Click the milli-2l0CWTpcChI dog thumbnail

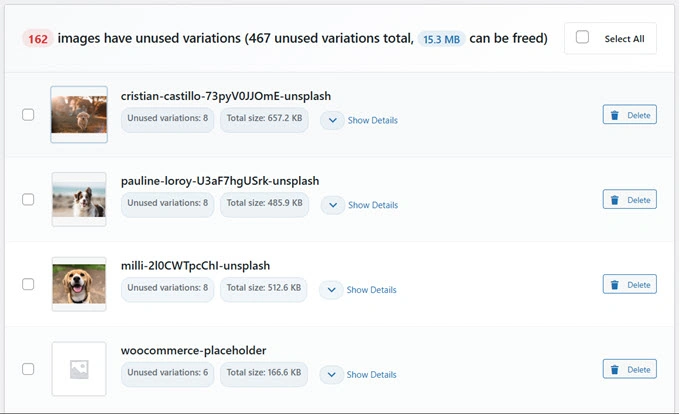79,284
